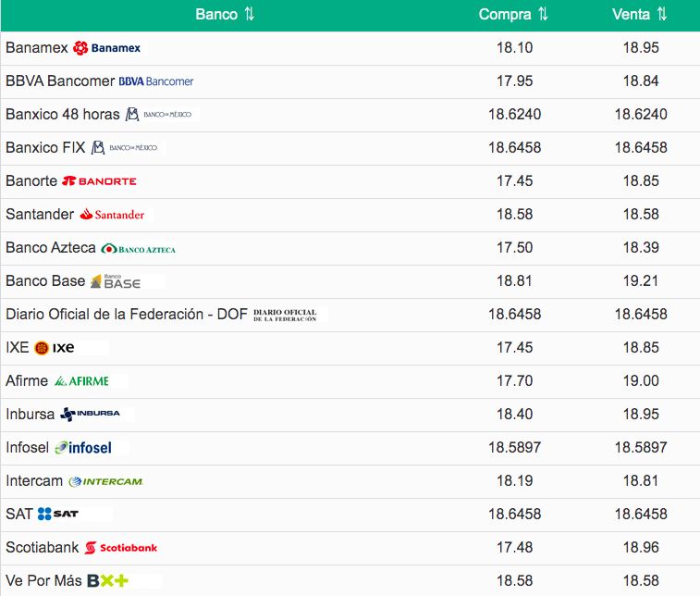Viewport: 700px width, 596px height.
Task: Select the IXE name text
Action: tap(17, 348)
